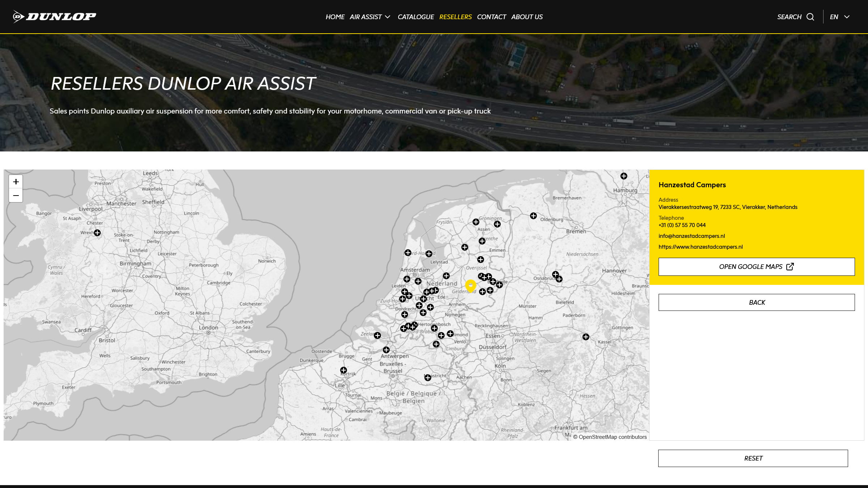
Task: Go to the Contact page
Action: tap(491, 17)
